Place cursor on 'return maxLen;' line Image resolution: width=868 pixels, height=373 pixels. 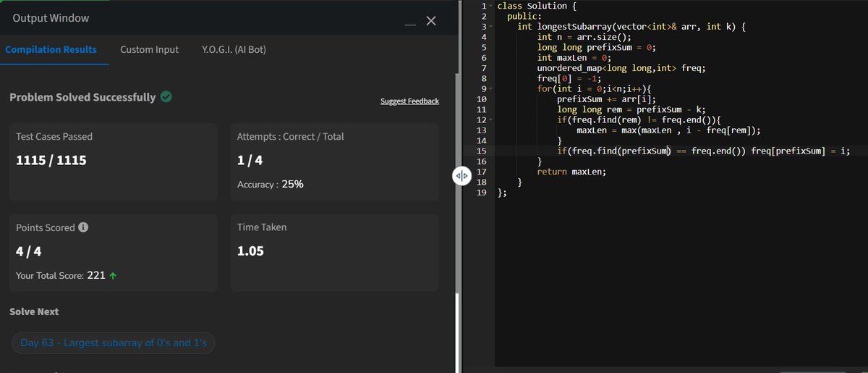[x=571, y=172]
